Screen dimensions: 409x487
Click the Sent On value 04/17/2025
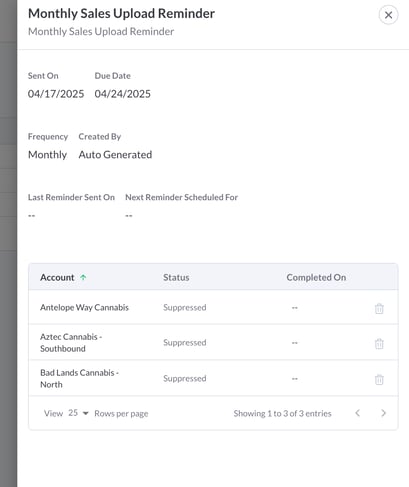click(56, 94)
